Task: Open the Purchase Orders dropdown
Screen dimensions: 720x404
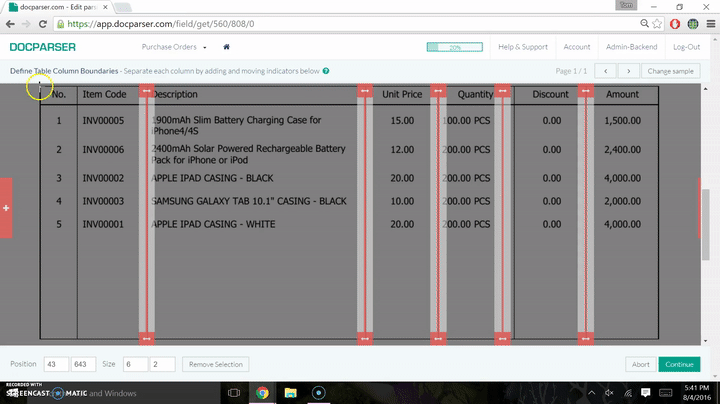Action: (174, 47)
